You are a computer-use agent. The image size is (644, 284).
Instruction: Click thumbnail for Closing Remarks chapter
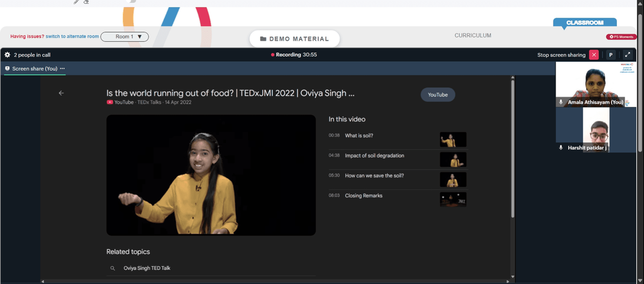point(453,200)
